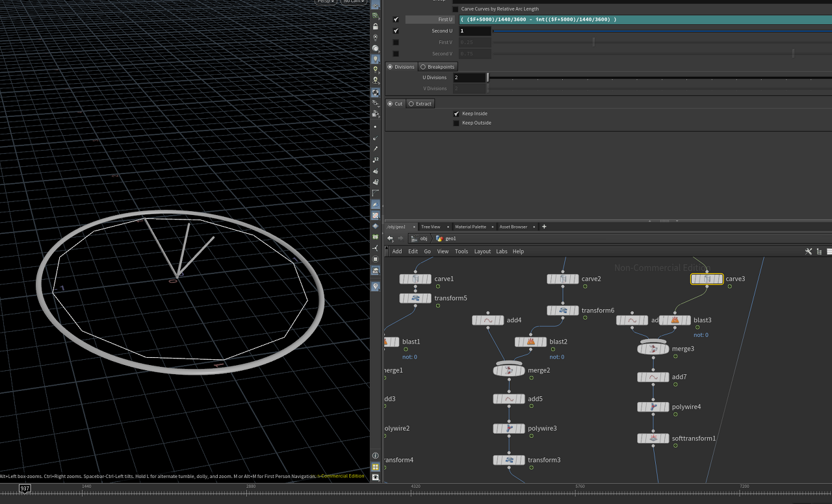832x504 pixels.
Task: Enable the Second V checkbox
Action: click(x=396, y=54)
